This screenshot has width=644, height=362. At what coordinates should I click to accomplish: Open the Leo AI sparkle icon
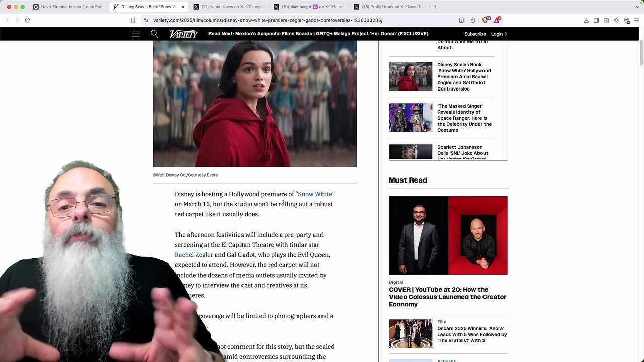coord(616,20)
